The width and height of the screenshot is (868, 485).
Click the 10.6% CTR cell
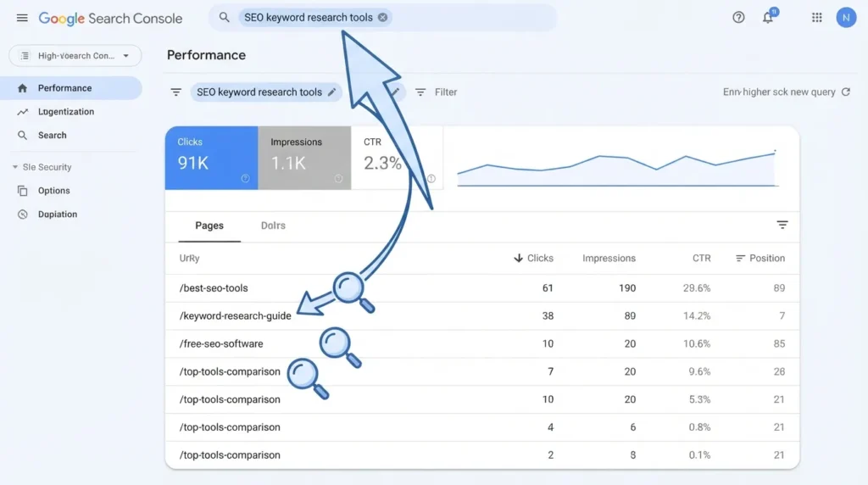[x=697, y=343]
